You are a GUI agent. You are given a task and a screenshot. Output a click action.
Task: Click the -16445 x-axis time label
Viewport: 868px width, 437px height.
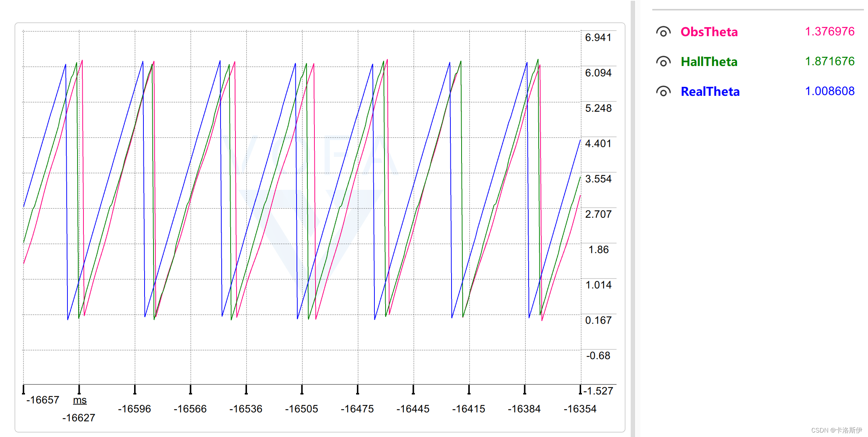click(413, 409)
